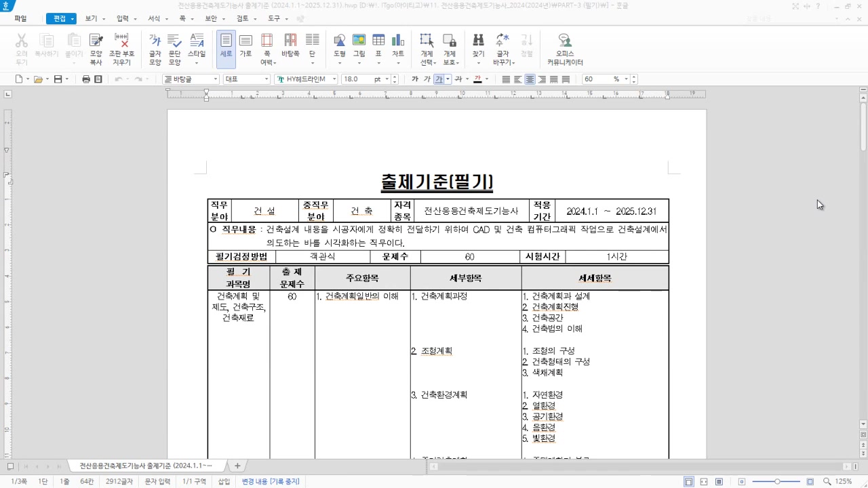
Task: Copy formatting with the 모양 복사 tool
Action: click(x=96, y=45)
